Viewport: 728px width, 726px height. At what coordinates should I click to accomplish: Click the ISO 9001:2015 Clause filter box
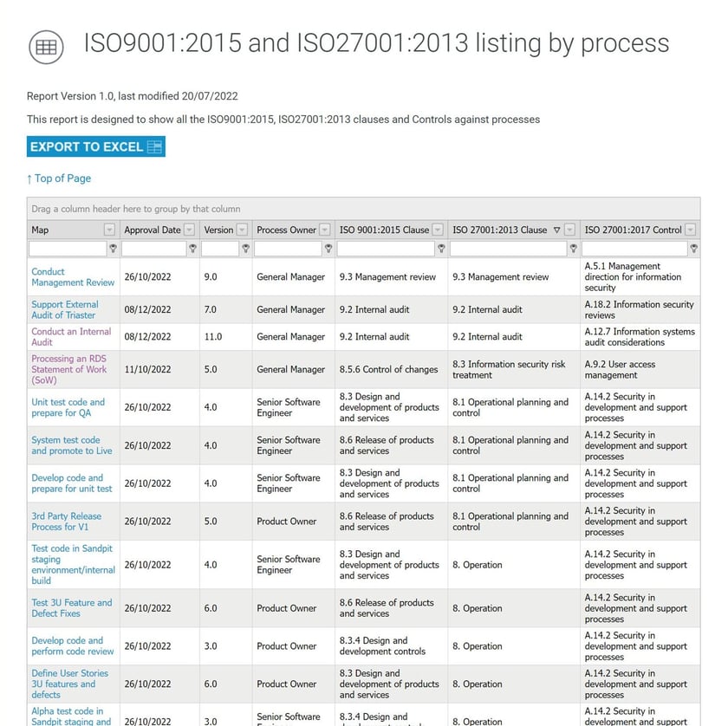click(x=386, y=249)
